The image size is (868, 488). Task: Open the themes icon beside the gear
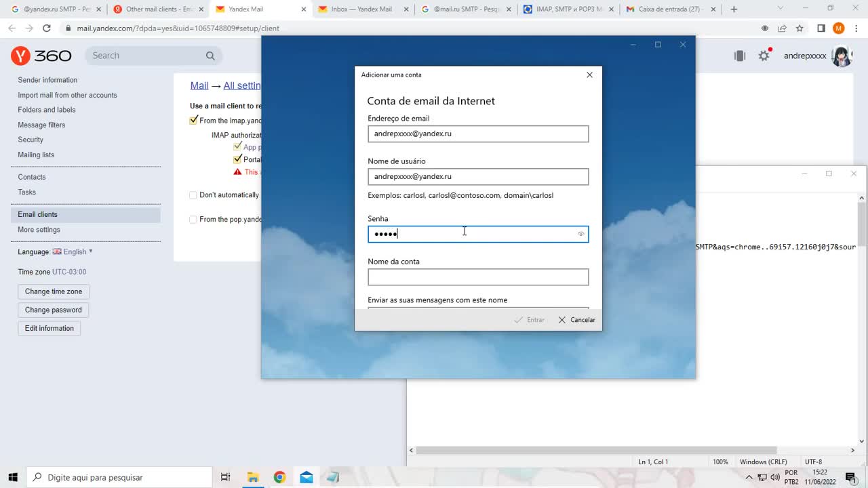pos(740,56)
